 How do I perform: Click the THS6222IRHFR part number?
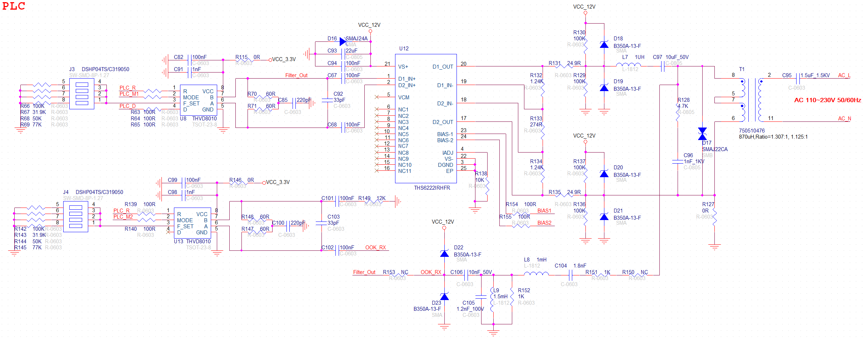click(x=432, y=188)
